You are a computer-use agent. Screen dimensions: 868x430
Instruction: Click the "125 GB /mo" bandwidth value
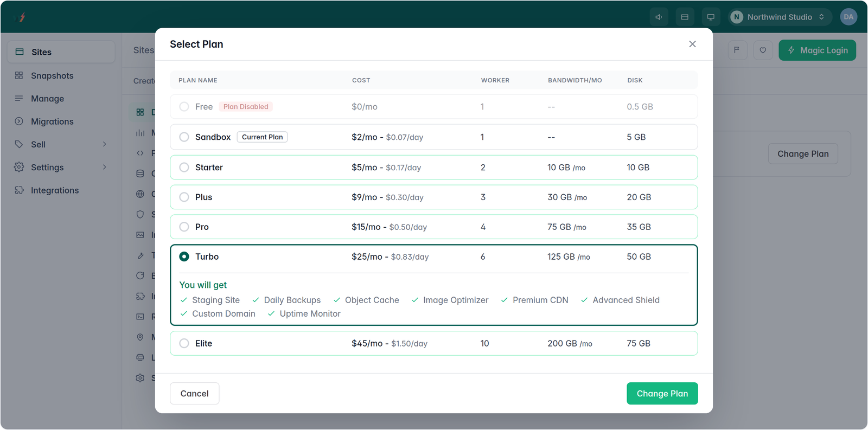pyautogui.click(x=569, y=256)
